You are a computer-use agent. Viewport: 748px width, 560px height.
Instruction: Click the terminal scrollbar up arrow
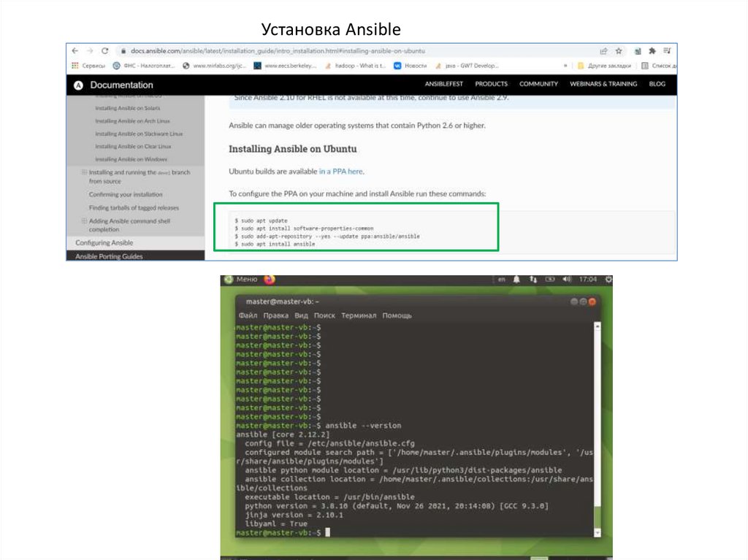[x=598, y=326]
